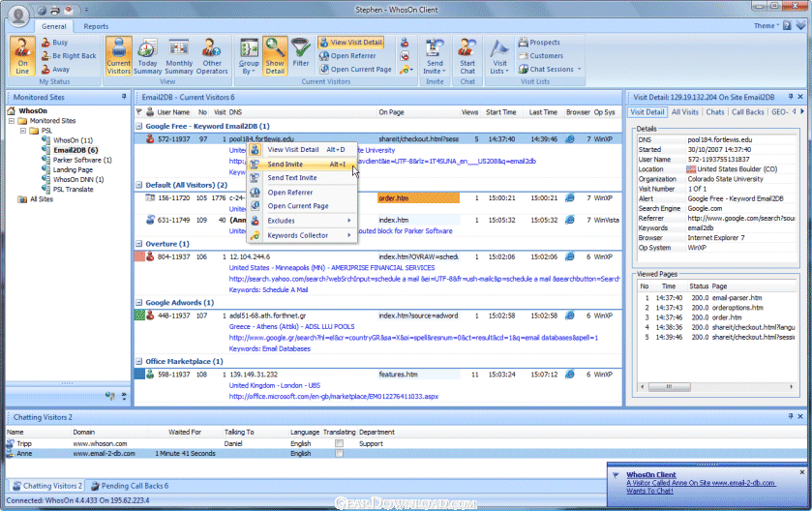
Task: Collapse Google Free group
Action: [138, 126]
